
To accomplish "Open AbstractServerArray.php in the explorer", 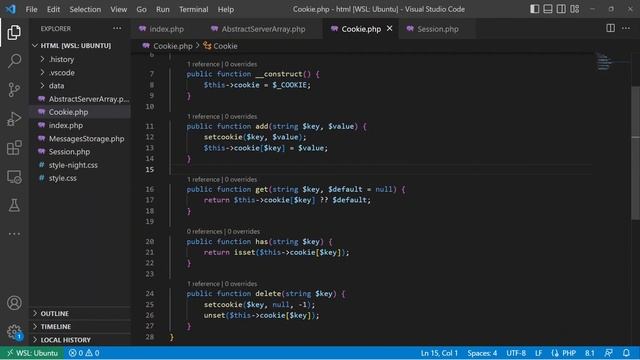I will point(80,99).
